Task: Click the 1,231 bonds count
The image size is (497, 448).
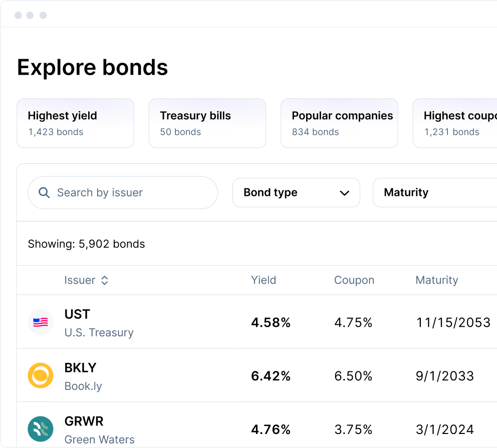Action: (x=452, y=132)
